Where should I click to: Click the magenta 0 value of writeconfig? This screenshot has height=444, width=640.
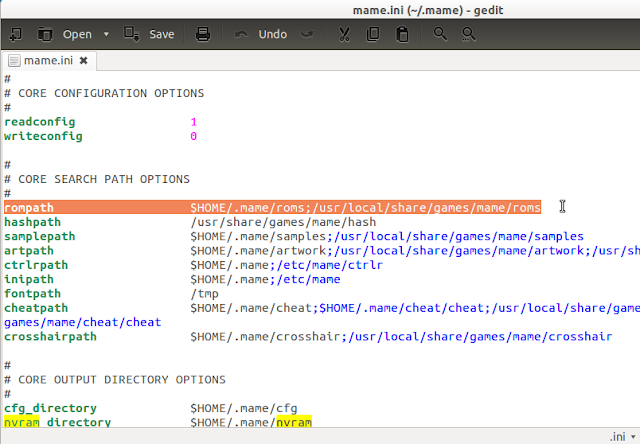193,136
